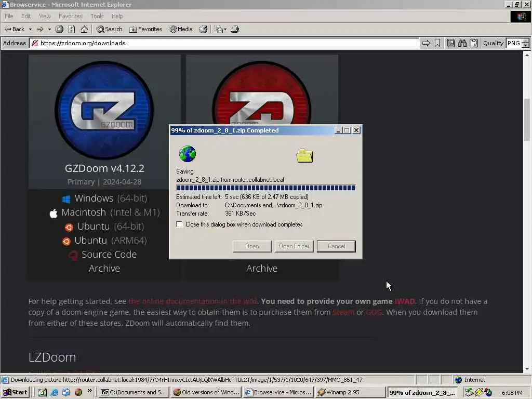The height and width of the screenshot is (399, 532).
Task: Click the History icon in toolbar
Action: (x=203, y=29)
